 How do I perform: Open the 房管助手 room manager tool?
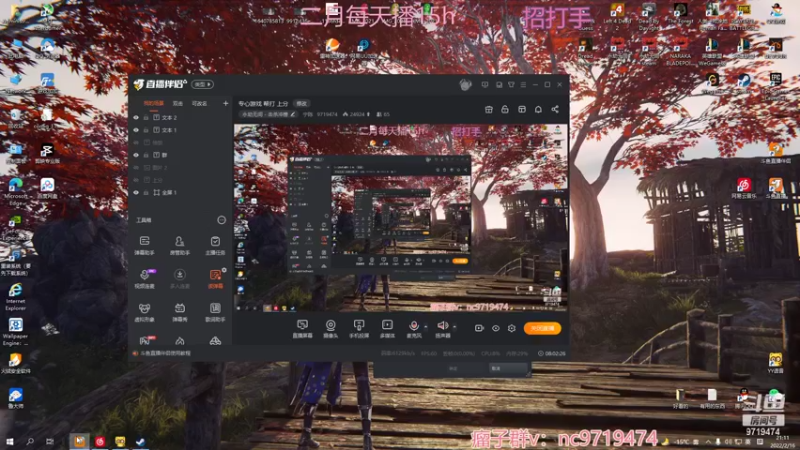[180, 245]
